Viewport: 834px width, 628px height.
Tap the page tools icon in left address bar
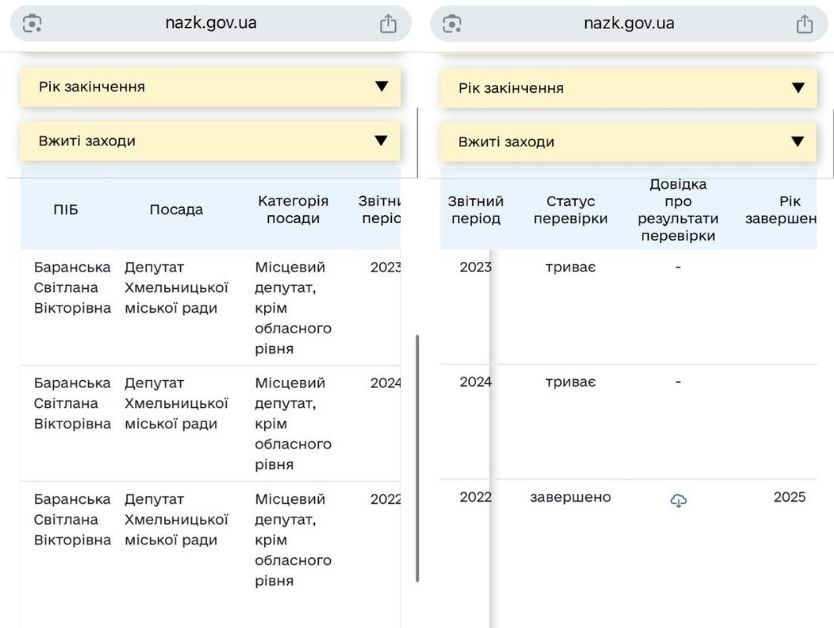(x=32, y=24)
